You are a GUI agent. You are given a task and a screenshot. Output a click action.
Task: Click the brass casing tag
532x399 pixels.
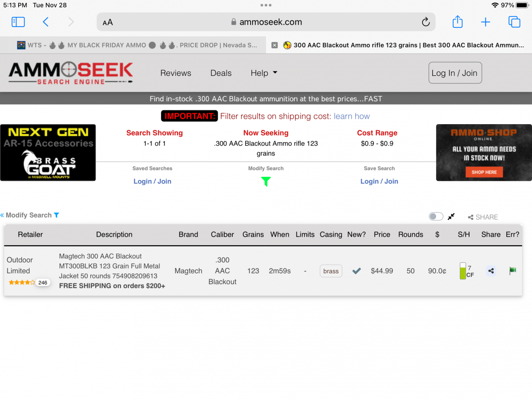[x=331, y=271]
